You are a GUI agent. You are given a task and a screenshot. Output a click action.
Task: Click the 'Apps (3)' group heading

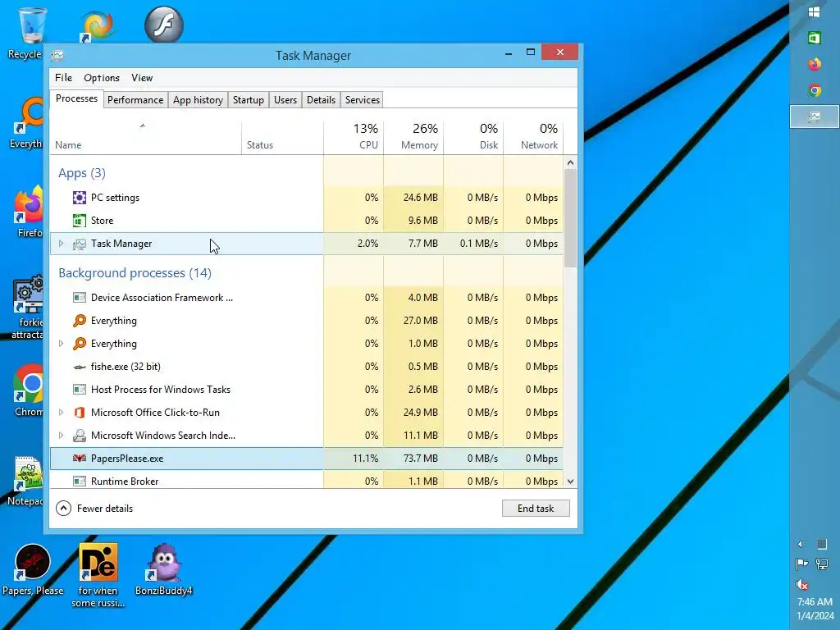(x=82, y=173)
